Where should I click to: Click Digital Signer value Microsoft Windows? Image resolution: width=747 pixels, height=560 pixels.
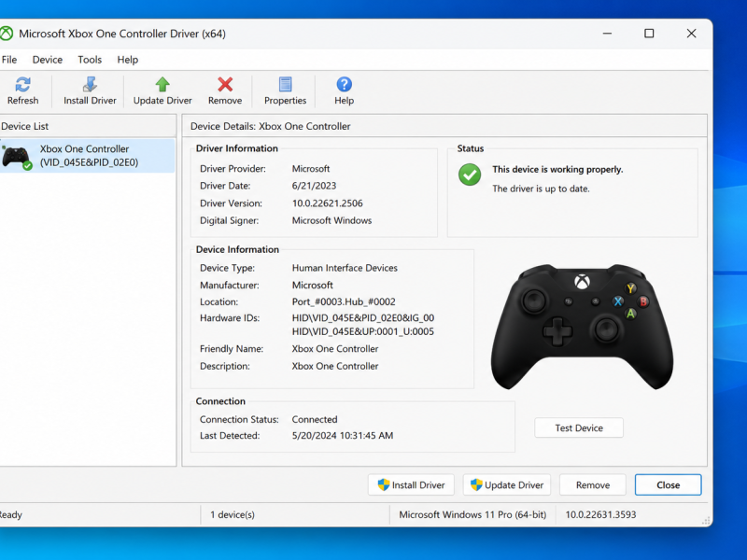(331, 220)
